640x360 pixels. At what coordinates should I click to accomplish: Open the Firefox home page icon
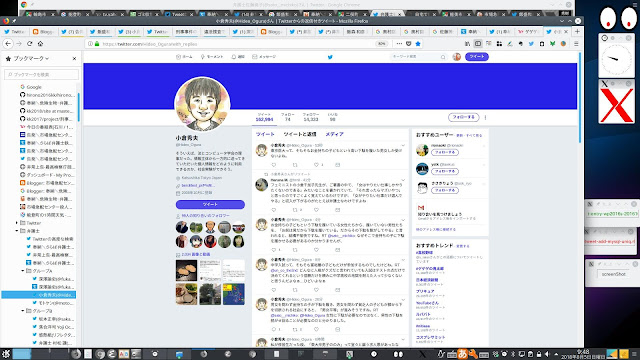pos(40,44)
